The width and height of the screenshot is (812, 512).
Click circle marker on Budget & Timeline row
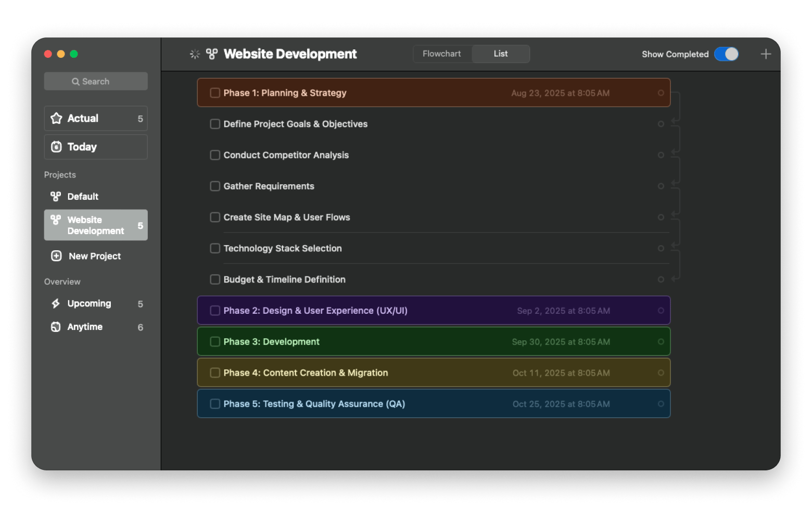[x=661, y=279]
